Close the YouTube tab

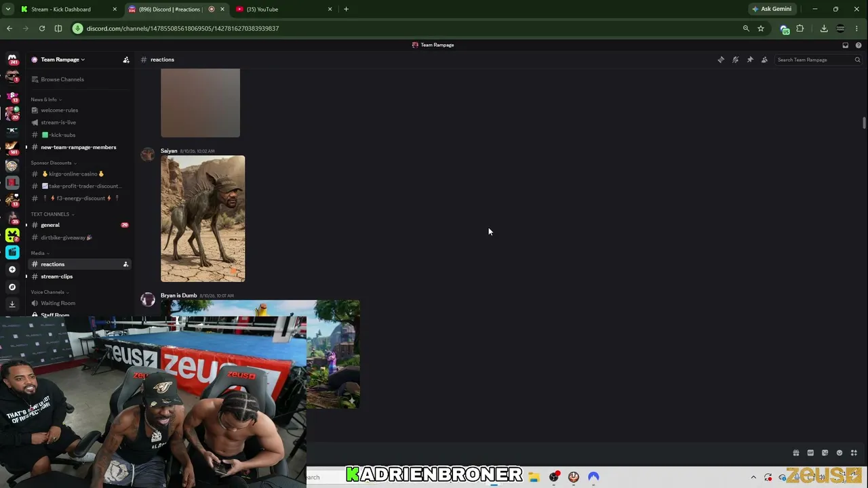pos(330,9)
